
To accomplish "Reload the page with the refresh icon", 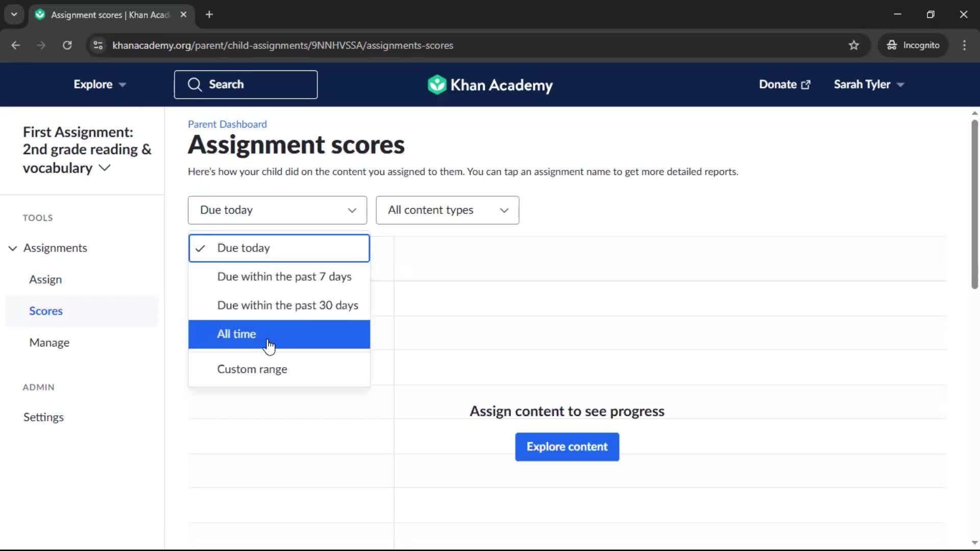I will pos(67,45).
